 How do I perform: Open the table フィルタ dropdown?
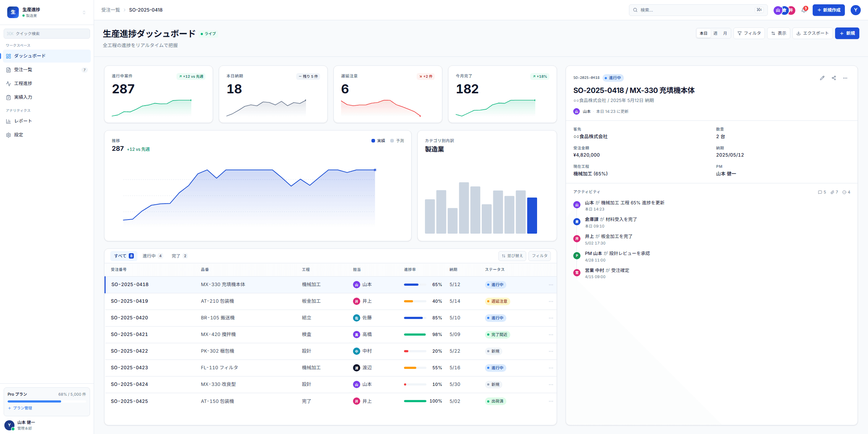pos(540,256)
